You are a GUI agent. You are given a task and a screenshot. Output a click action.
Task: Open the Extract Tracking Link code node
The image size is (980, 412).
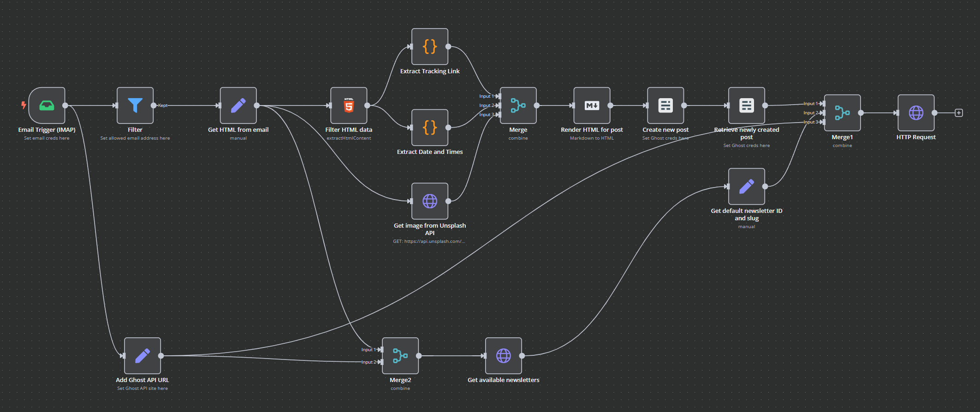tap(429, 47)
